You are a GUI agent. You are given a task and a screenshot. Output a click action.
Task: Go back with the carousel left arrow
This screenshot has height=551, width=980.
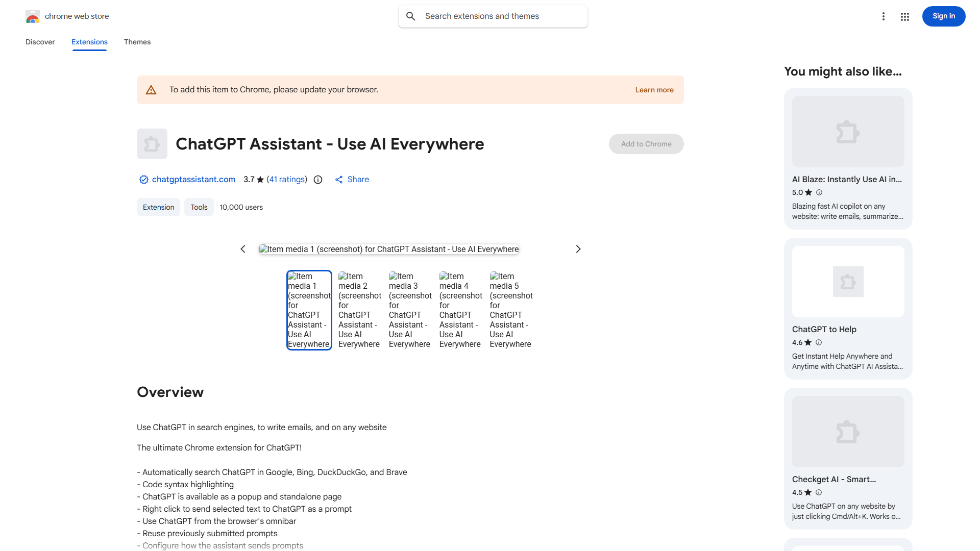[x=243, y=249]
